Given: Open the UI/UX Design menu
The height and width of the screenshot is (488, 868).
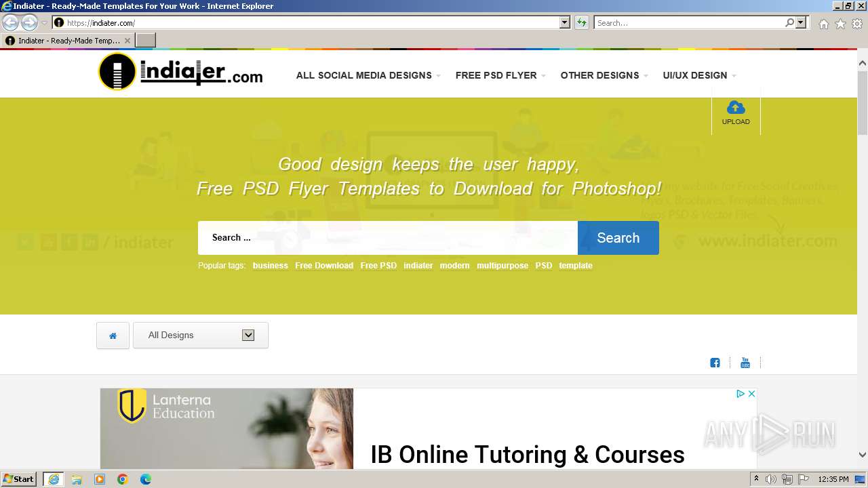Looking at the screenshot, I should (699, 75).
